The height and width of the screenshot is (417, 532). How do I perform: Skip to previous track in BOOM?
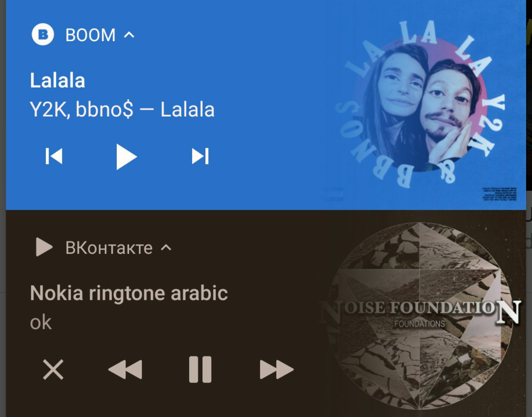click(x=54, y=157)
